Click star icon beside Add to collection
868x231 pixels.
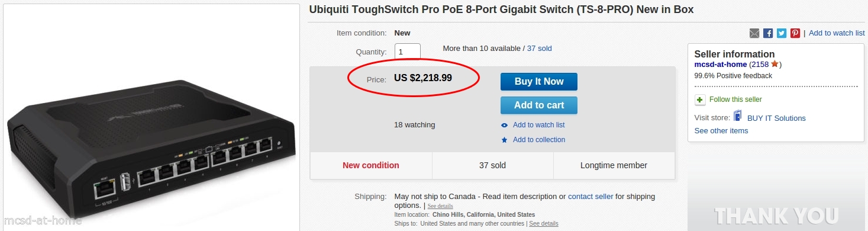pos(504,140)
